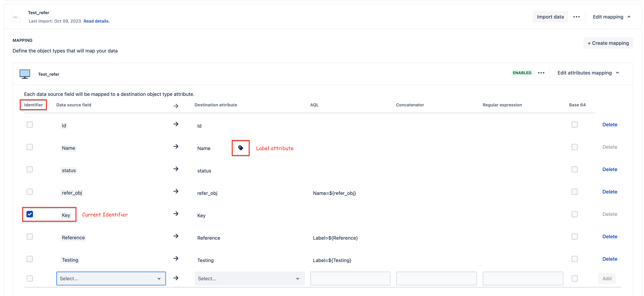The image size is (644, 296).
Task: Click the arrow icon in the Id mapping row
Action: tap(176, 124)
